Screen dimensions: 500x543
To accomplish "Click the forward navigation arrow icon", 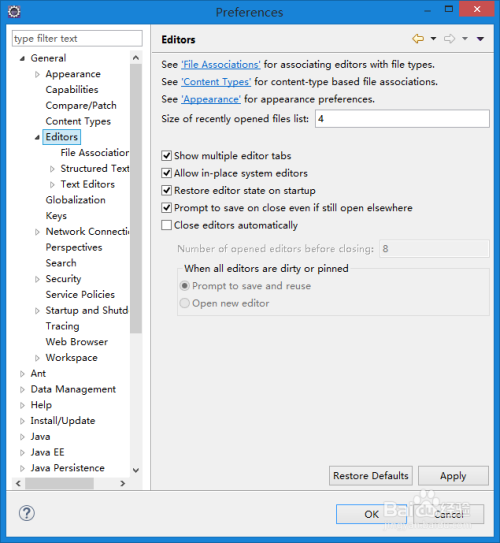I will (x=449, y=38).
